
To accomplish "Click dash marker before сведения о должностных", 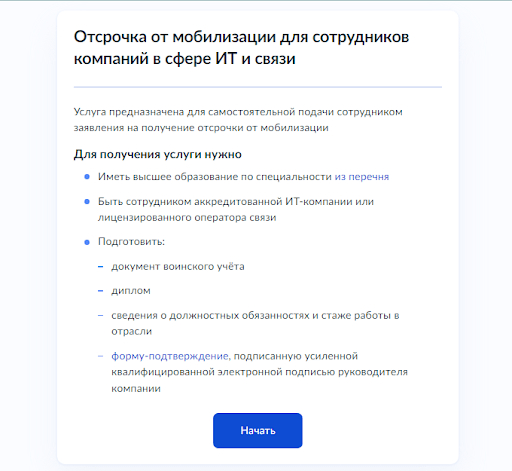I will coord(100,315).
